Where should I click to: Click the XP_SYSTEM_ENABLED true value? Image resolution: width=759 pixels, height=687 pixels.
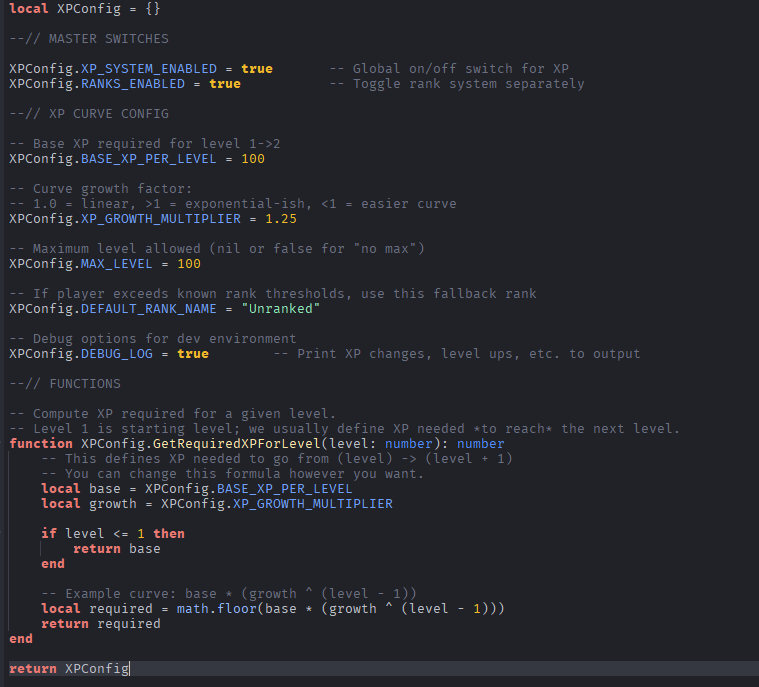[x=257, y=69]
